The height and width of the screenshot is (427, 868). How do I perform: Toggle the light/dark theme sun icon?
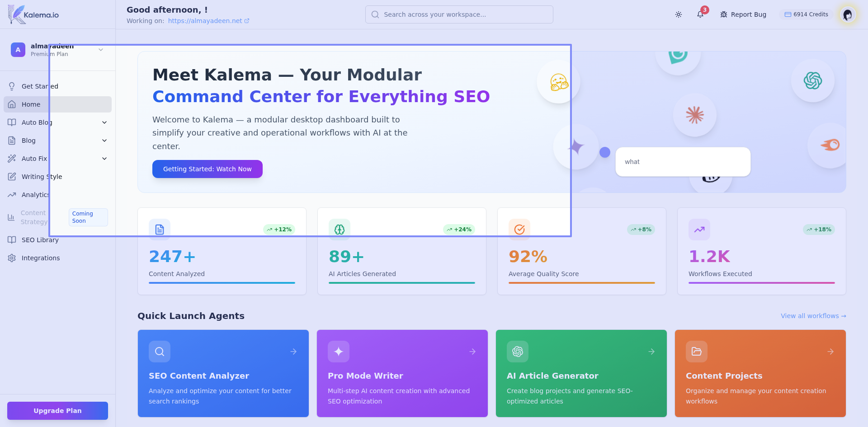[679, 14]
